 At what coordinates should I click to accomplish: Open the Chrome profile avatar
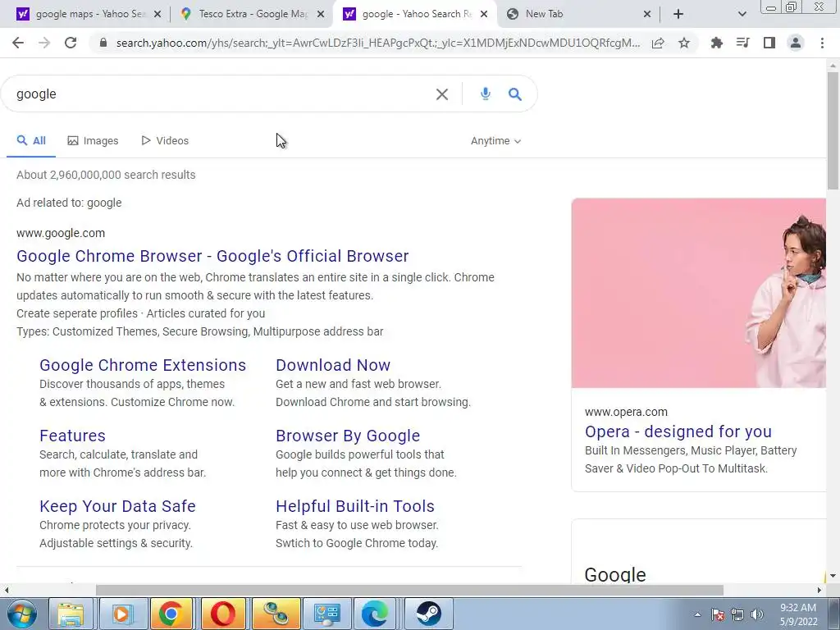coord(796,43)
